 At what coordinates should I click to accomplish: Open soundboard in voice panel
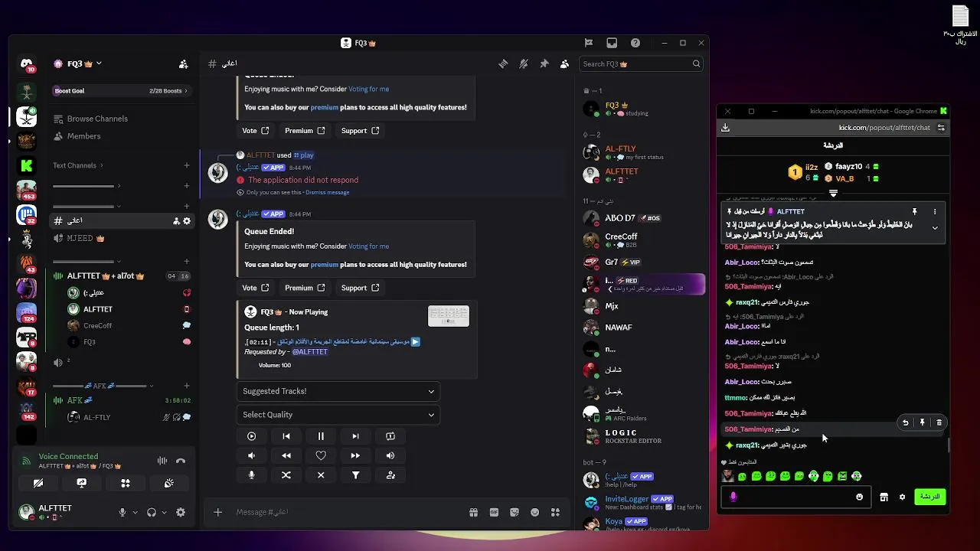pos(169,484)
